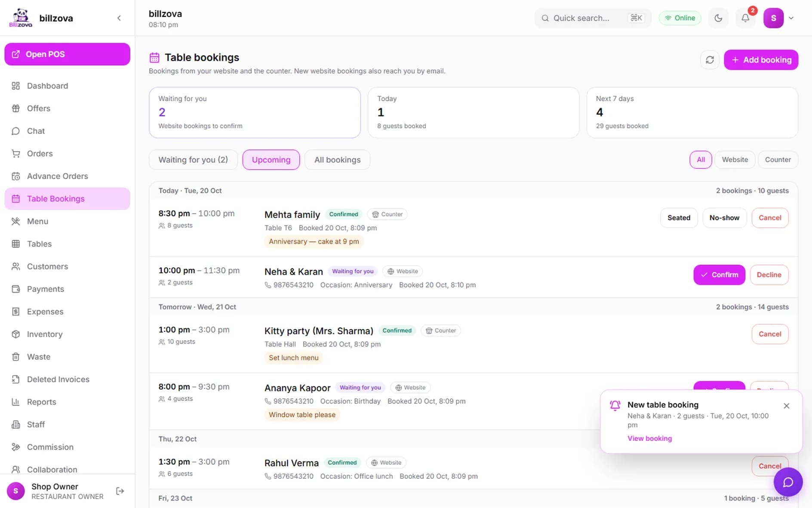The image size is (812, 508).
Task: Cancel the Kitty party (Mrs. Sharma) booking
Action: click(770, 334)
